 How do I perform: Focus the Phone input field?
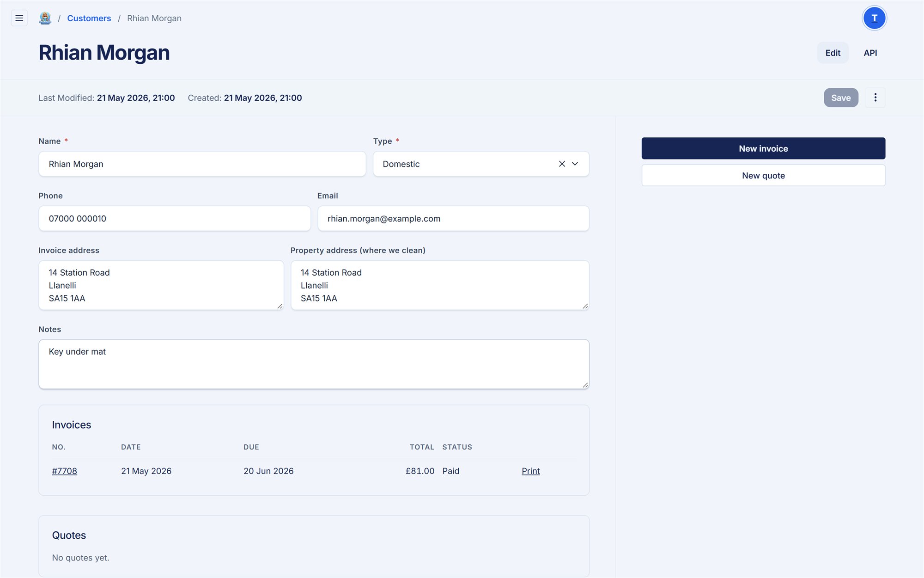(175, 218)
